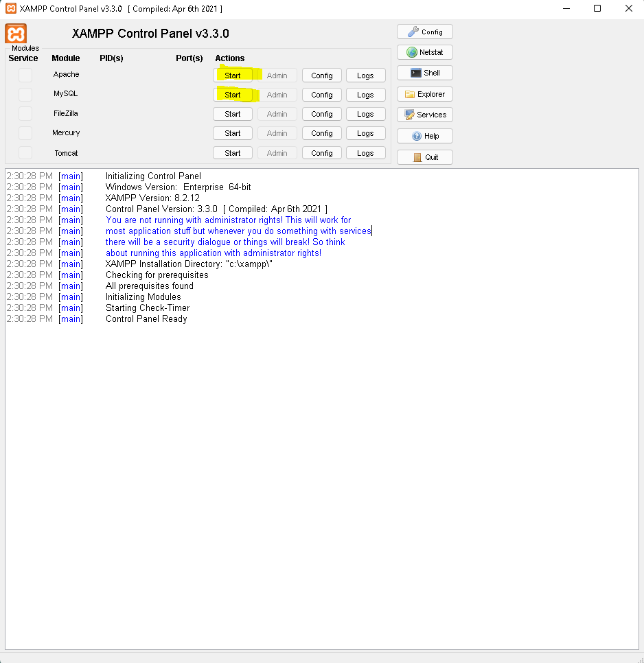Toggle the Tomcat service checkbox

coord(25,153)
